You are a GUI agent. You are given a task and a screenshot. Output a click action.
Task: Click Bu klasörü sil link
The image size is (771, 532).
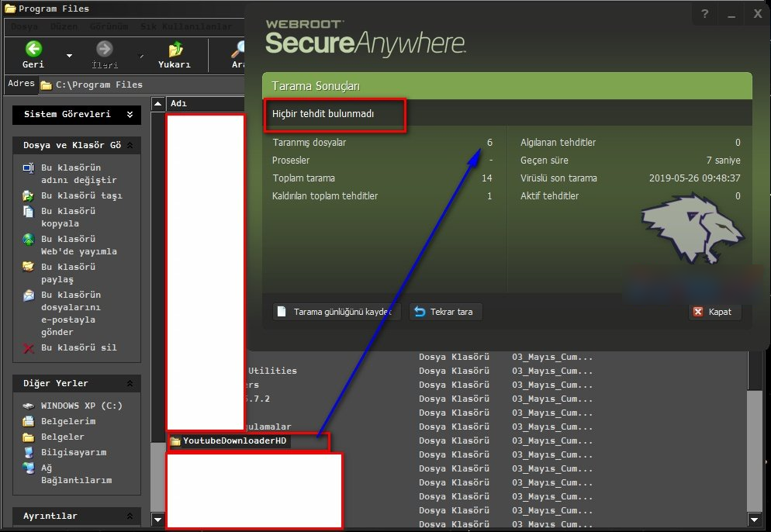[x=78, y=347]
